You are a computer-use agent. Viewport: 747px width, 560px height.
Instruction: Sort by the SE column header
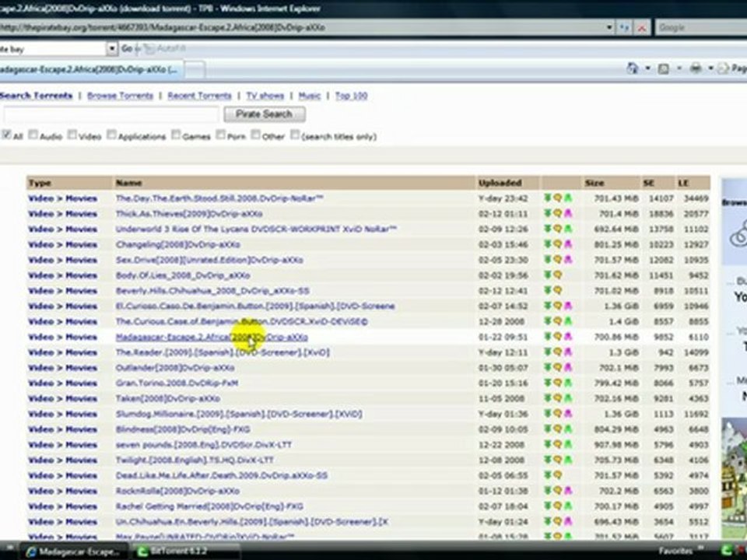tap(648, 183)
